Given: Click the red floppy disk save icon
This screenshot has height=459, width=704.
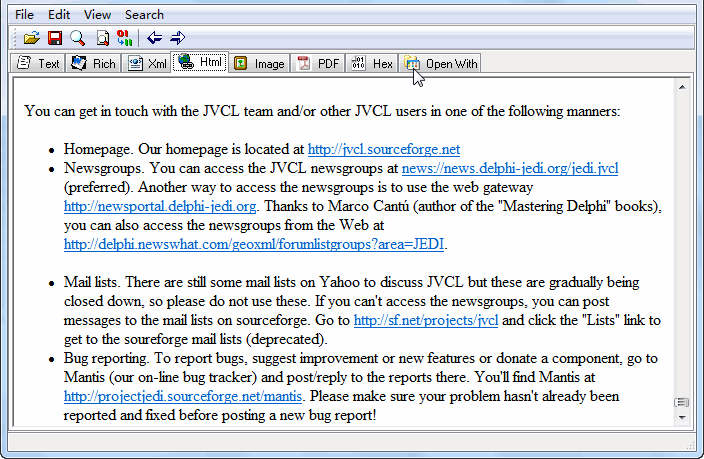Looking at the screenshot, I should (55, 38).
